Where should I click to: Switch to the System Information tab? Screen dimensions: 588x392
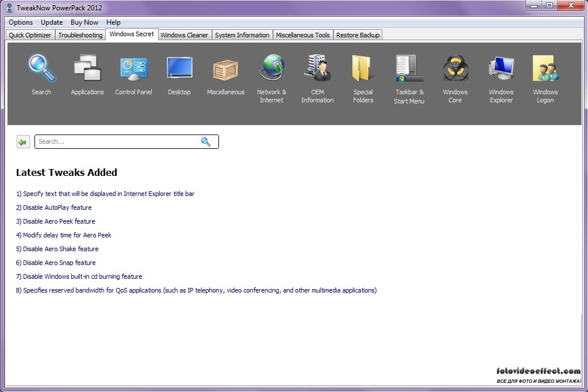[x=242, y=35]
